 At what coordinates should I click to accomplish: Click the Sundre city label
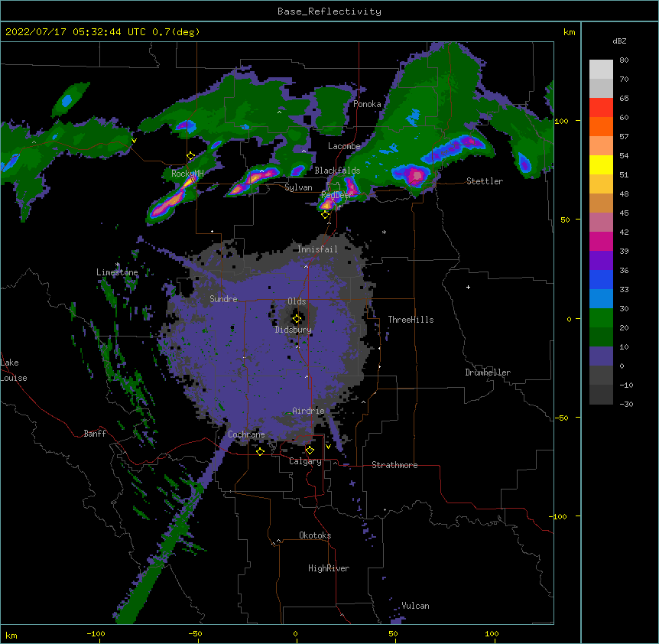point(223,299)
